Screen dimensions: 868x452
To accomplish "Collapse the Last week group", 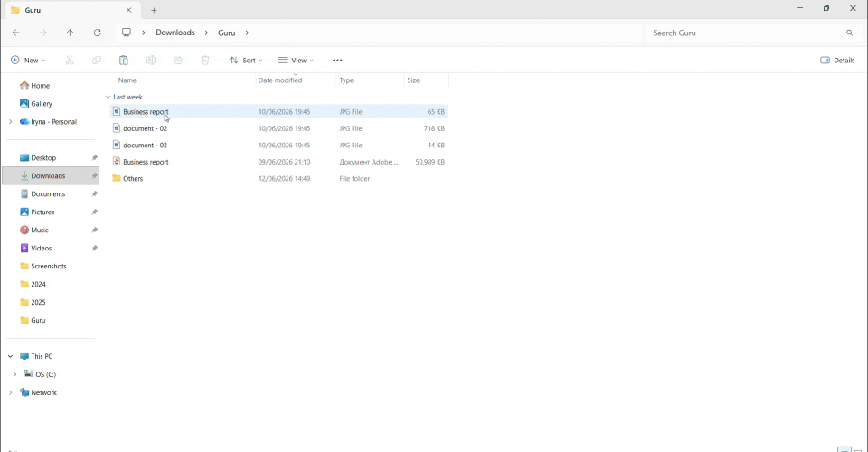I will pyautogui.click(x=108, y=97).
